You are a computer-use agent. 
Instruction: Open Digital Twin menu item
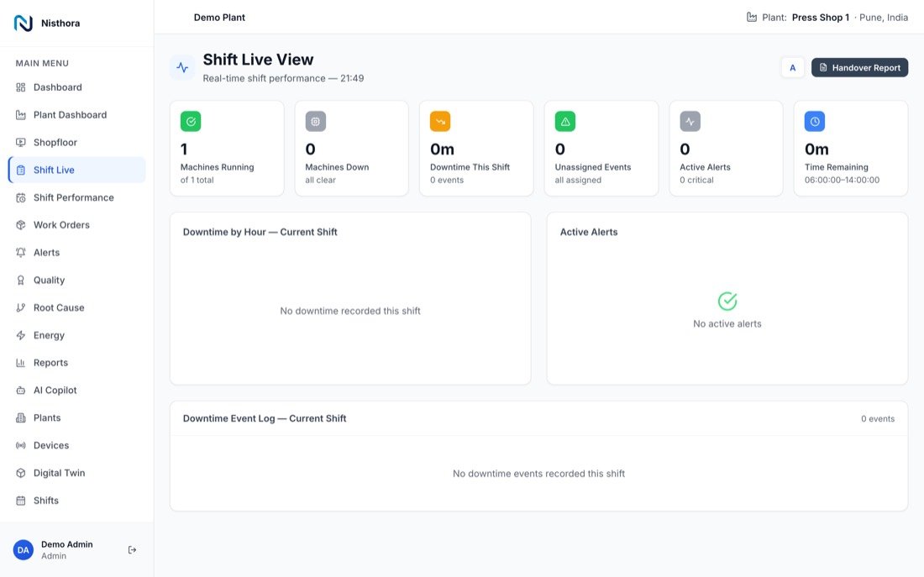[76, 473]
